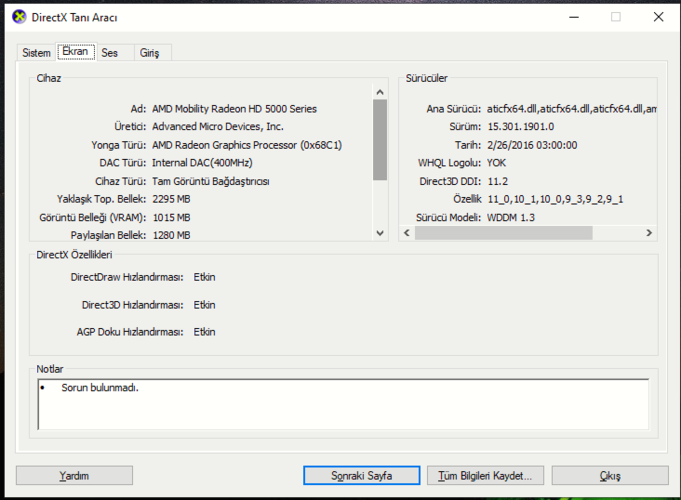The width and height of the screenshot is (681, 500).
Task: Click the driver list 'aticfx64.dll' value
Action: 572,109
